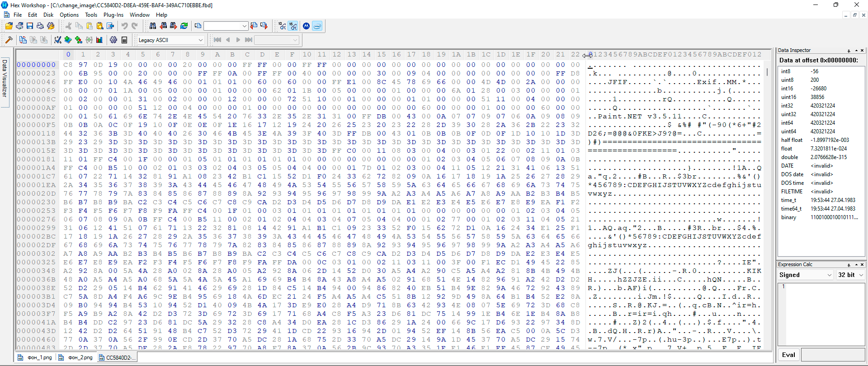Select the offset row 00000000
868x366 pixels.
pyautogui.click(x=37, y=65)
